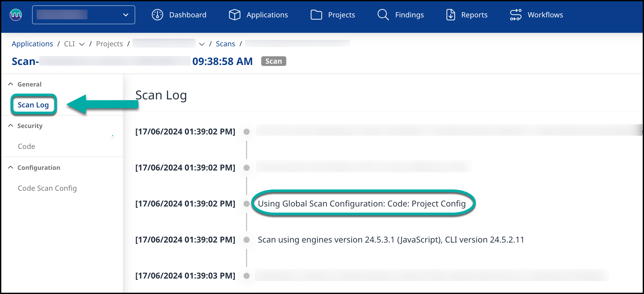644x294 pixels.
Task: Open the project name breadcrumb dropdown
Action: 202,44
